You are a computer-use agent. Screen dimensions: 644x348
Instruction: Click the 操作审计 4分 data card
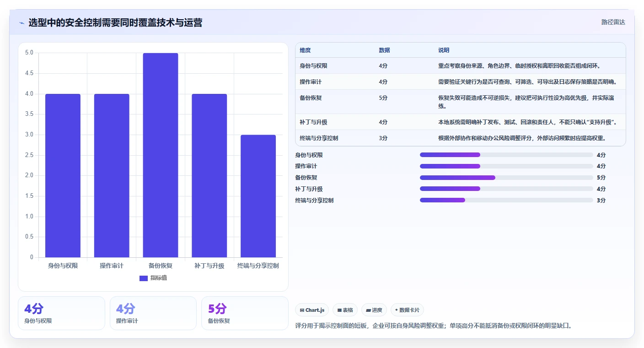[153, 313]
